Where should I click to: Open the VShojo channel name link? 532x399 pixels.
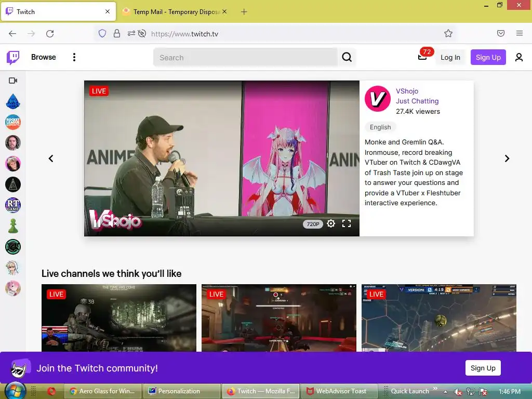pos(407,91)
